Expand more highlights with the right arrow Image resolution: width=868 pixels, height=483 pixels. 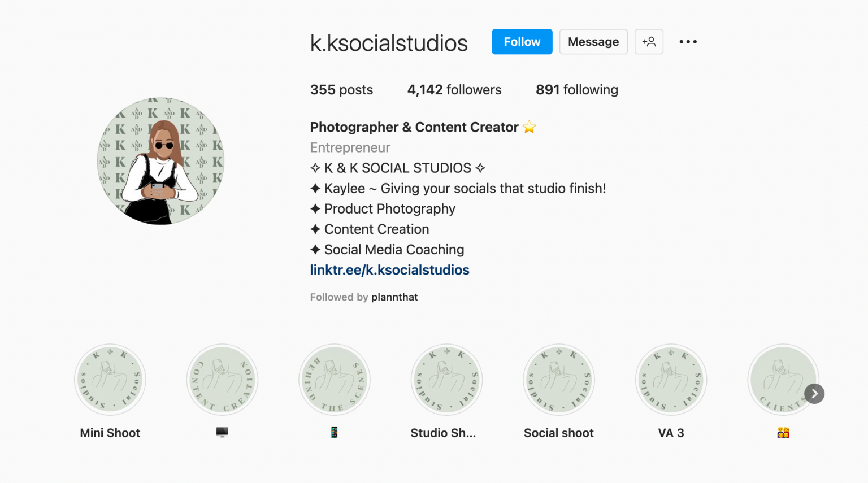814,393
